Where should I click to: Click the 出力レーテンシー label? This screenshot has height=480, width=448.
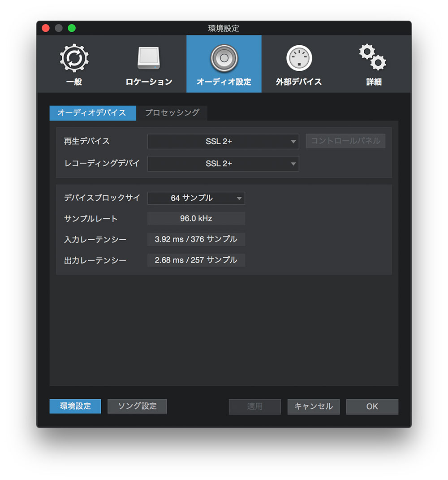pos(95,260)
